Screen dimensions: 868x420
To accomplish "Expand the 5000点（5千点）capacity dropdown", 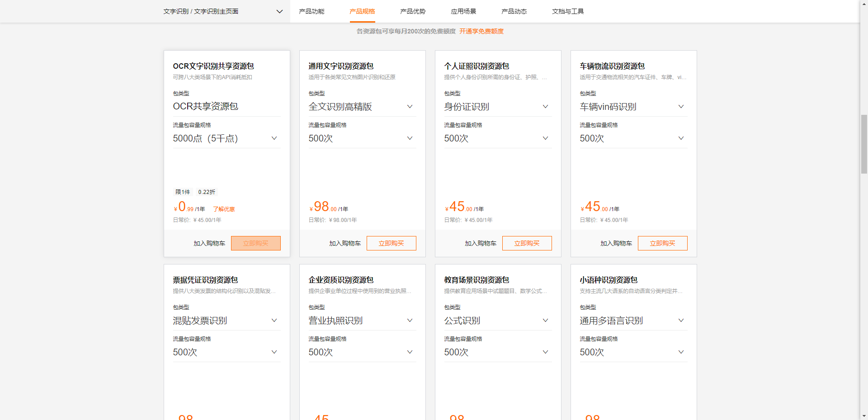I will [226, 138].
